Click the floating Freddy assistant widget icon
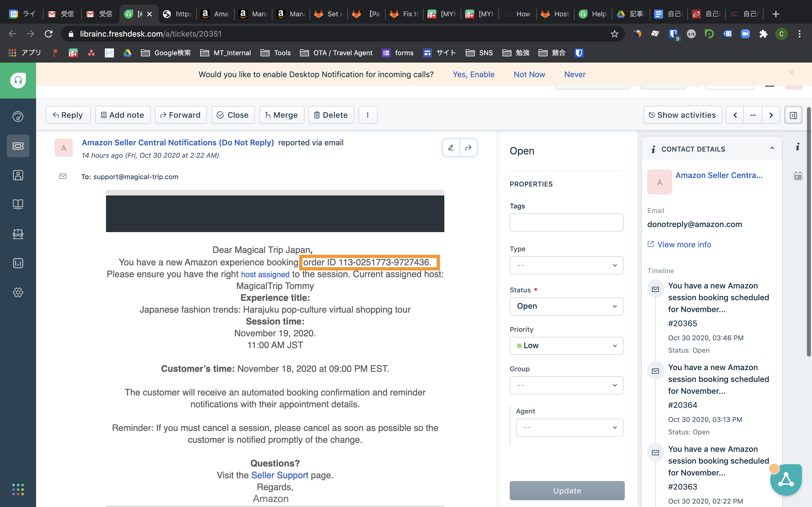 click(x=786, y=480)
